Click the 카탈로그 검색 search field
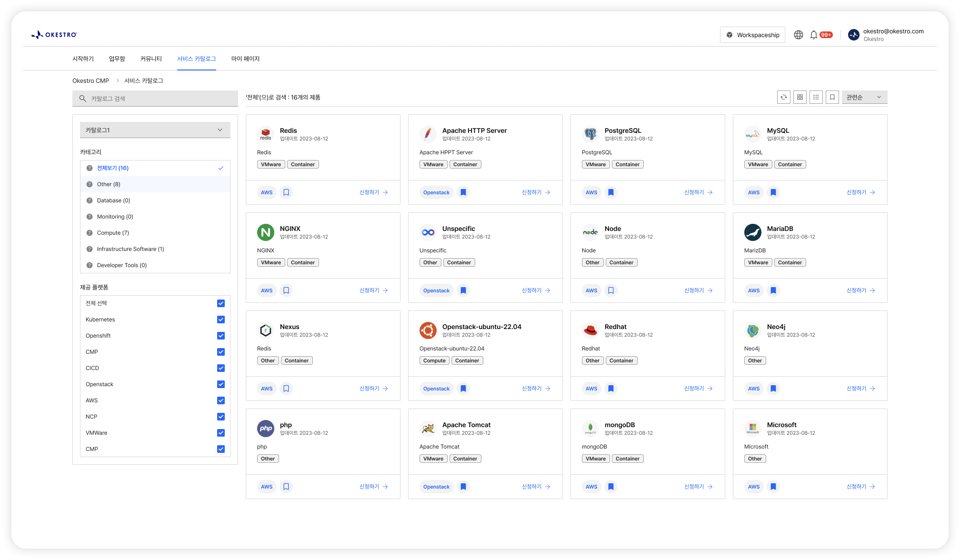 point(155,99)
